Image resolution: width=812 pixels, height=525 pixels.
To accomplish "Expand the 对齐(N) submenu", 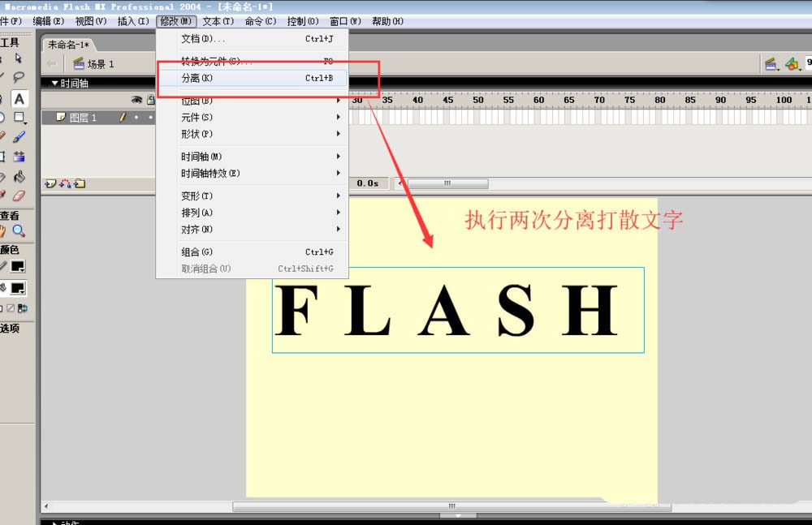I will (x=253, y=230).
